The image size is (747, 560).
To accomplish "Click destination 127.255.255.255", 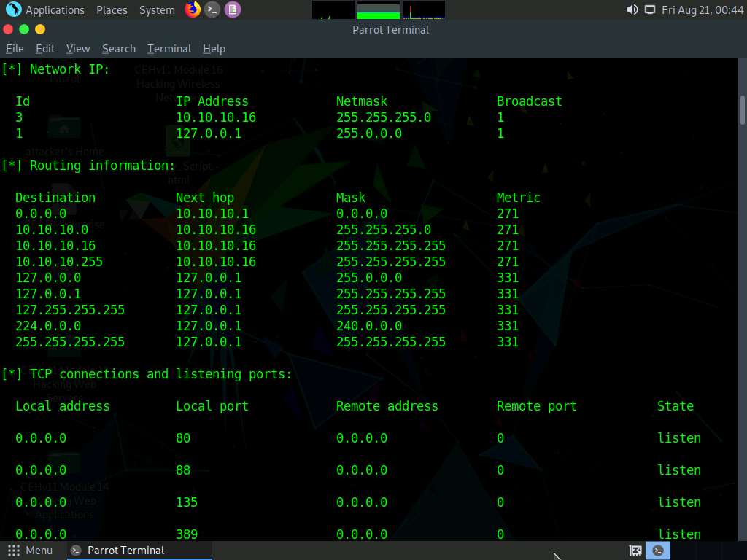I will (x=70, y=310).
